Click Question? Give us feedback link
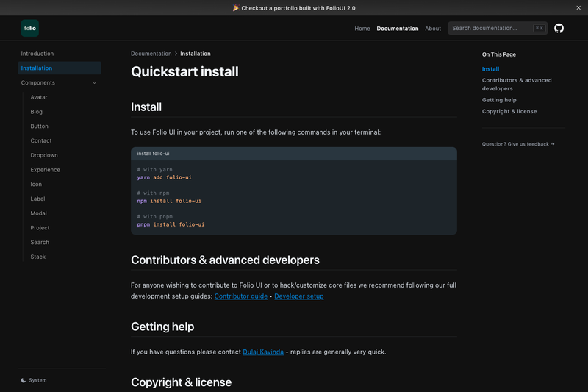 518,144
